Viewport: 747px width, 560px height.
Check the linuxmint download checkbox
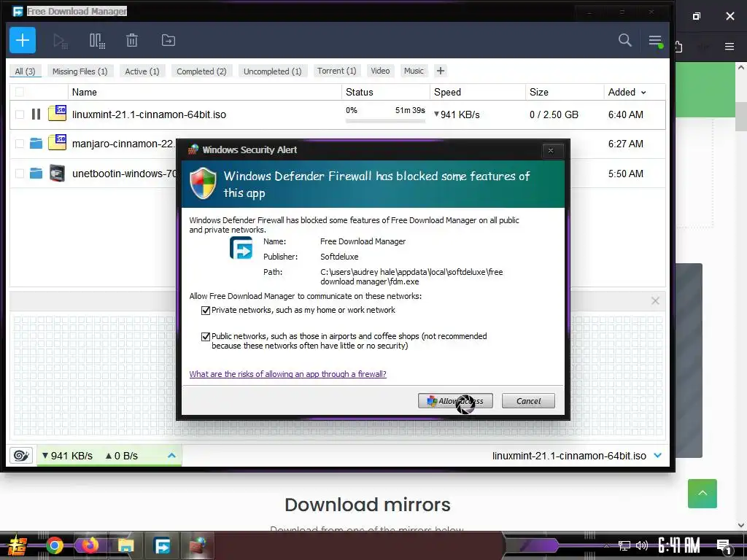pos(20,114)
